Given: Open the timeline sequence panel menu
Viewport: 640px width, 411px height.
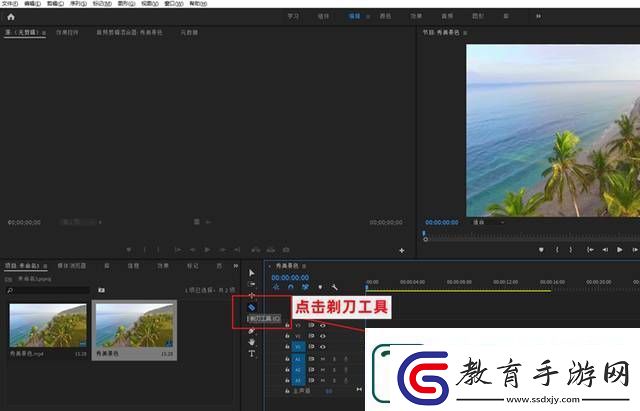Looking at the screenshot, I should pos(304,266).
